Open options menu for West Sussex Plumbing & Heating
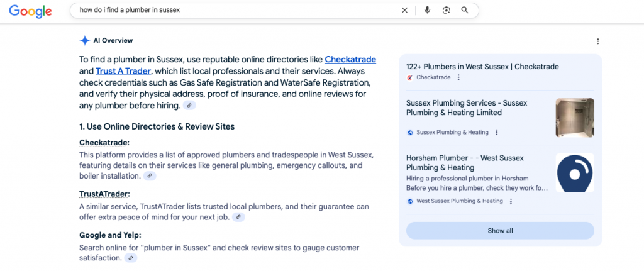Image resolution: width=644 pixels, height=271 pixels. click(x=511, y=201)
